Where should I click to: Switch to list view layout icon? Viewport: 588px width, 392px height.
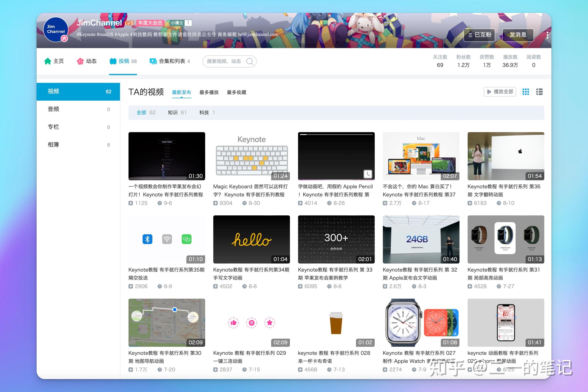click(x=539, y=92)
